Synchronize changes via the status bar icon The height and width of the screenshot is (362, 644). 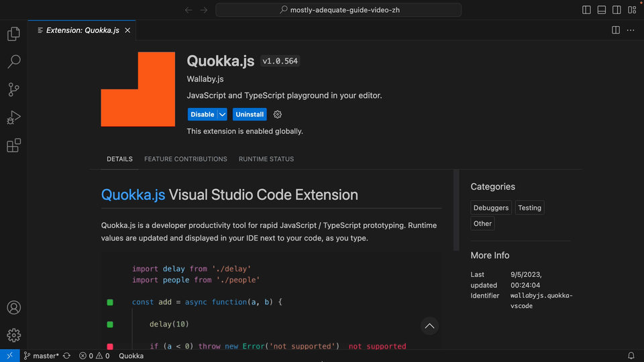point(67,356)
